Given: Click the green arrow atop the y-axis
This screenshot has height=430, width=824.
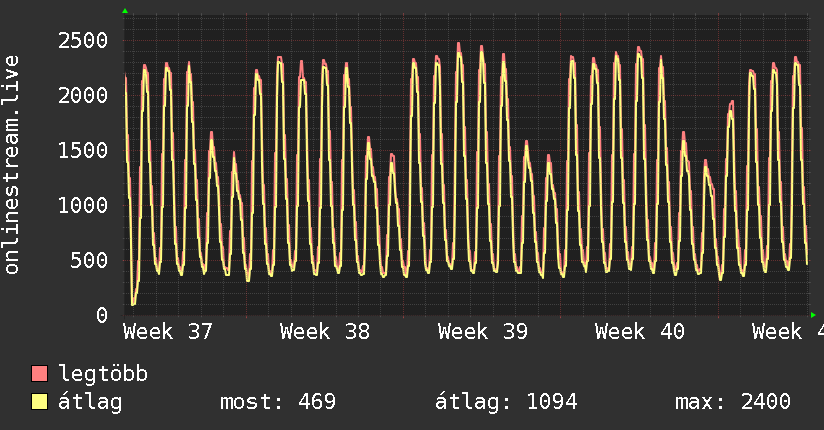Looking at the screenshot, I should 125,11.
